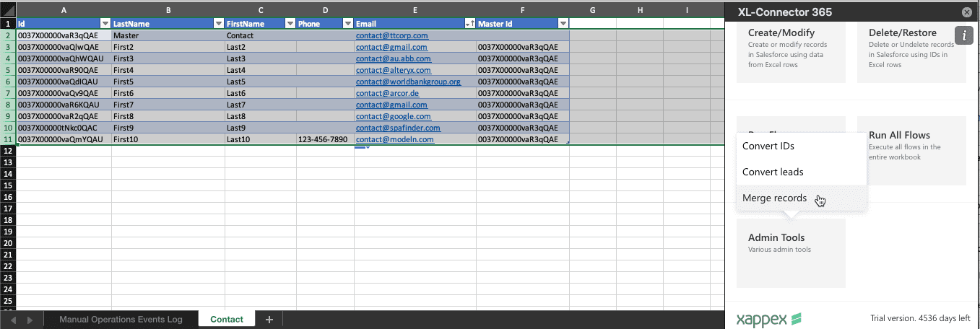Open the contact@ttcorp.com email link
This screenshot has width=980, height=329.
[391, 35]
